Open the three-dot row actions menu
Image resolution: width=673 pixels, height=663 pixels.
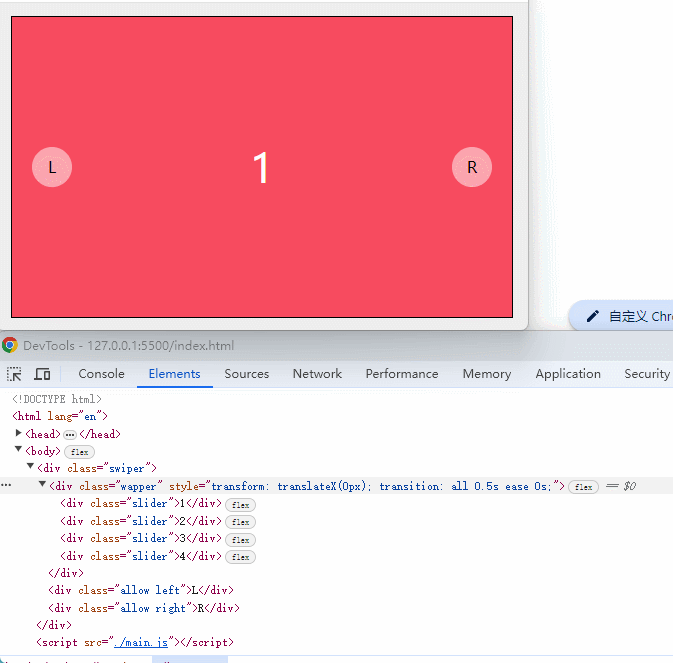[6, 485]
